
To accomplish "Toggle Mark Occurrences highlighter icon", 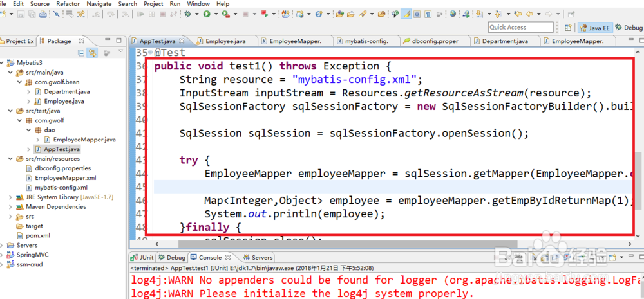I will (406, 14).
